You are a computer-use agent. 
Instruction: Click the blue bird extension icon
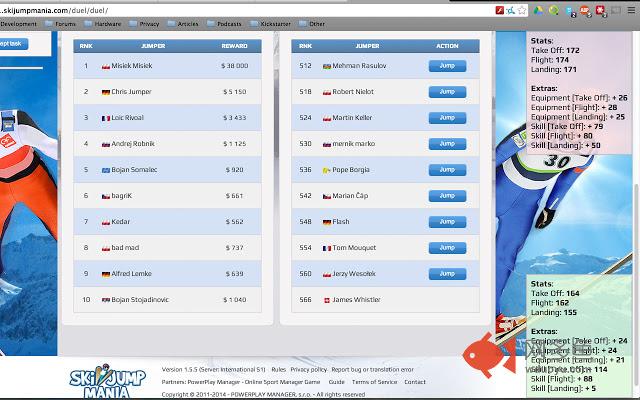(x=510, y=9)
